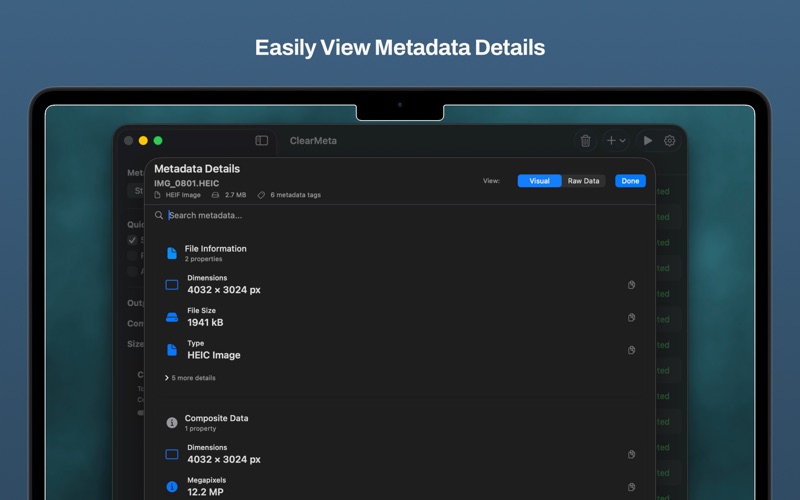Select the IMG_0801.HEIC filename text
The height and width of the screenshot is (500, 800).
click(187, 183)
